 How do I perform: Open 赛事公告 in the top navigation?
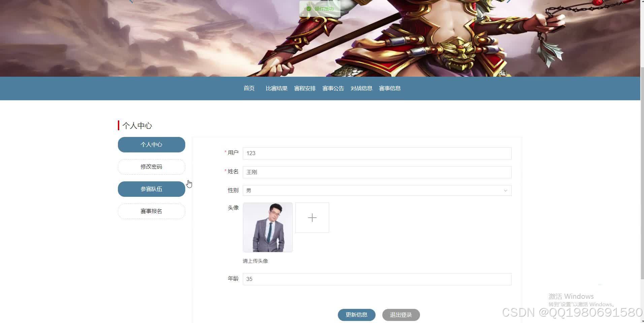[x=333, y=88]
